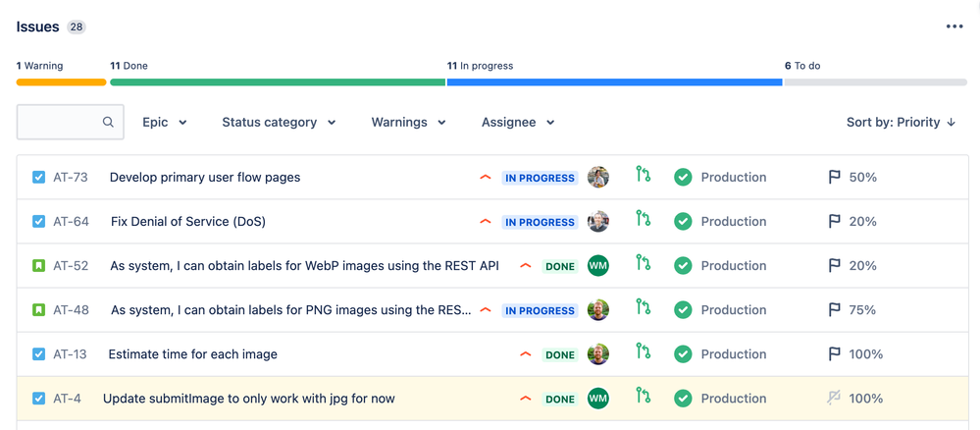980x430 pixels.
Task: Open issue key AT-73
Action: [x=71, y=177]
